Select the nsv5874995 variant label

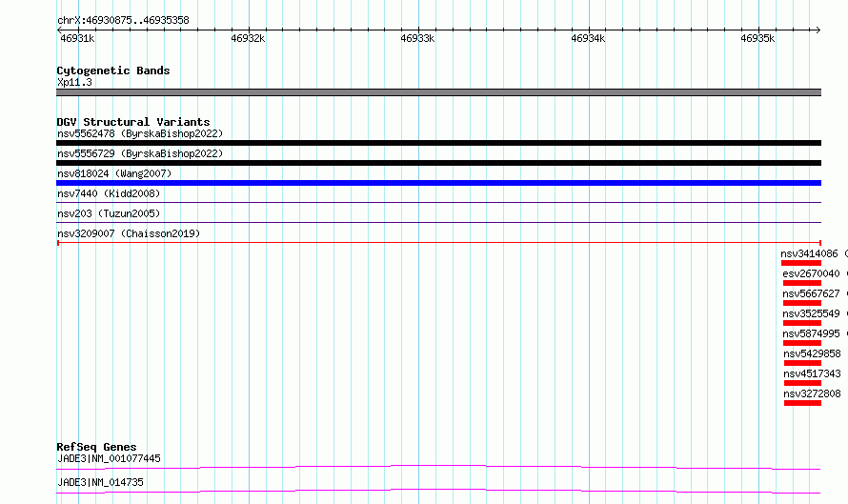tap(811, 333)
